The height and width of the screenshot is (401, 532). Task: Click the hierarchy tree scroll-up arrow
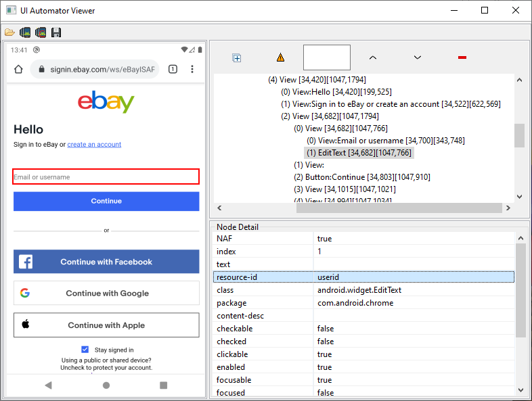click(x=519, y=80)
